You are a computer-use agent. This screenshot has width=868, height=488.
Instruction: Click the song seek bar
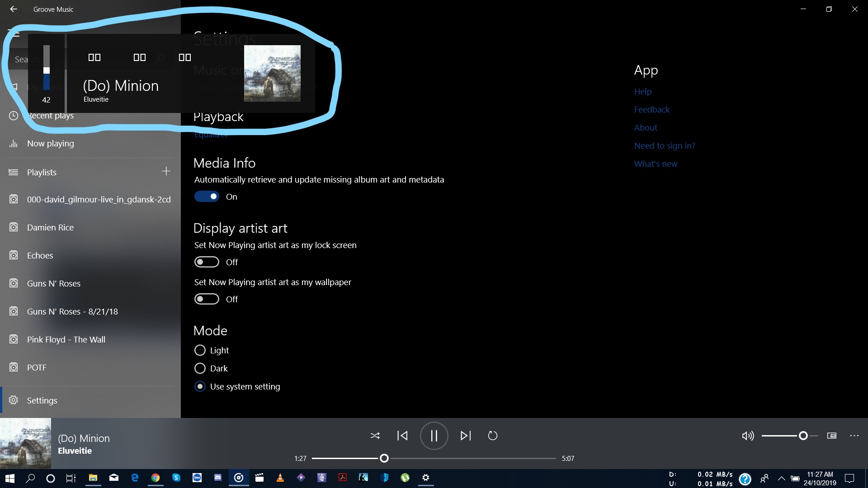pyautogui.click(x=434, y=458)
